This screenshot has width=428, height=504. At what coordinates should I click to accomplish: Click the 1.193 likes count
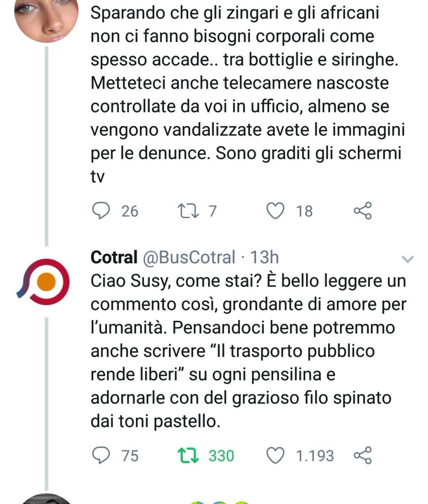315,455
